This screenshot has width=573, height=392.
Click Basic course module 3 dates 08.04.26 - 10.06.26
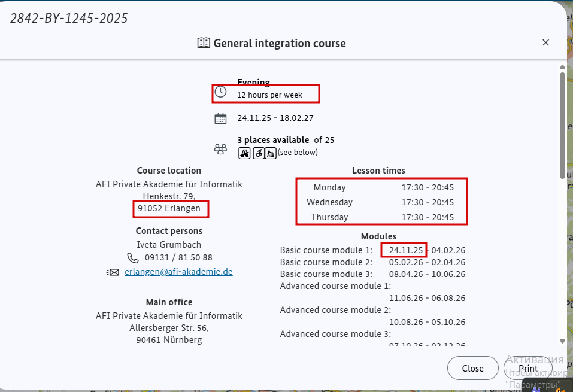pyautogui.click(x=427, y=274)
